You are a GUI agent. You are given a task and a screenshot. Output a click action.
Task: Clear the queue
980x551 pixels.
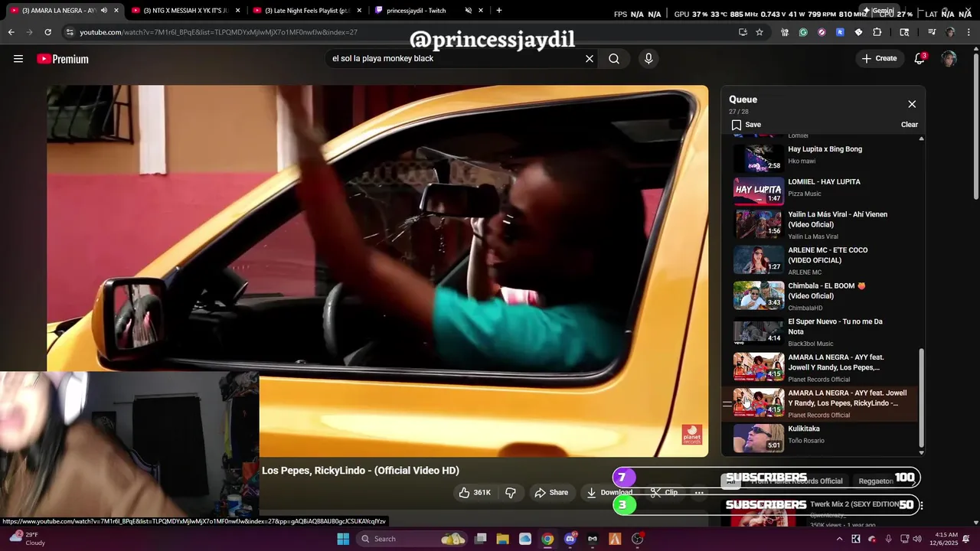909,125
